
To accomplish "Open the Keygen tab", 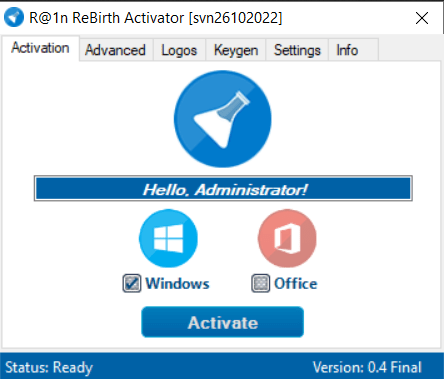I will click(x=236, y=50).
